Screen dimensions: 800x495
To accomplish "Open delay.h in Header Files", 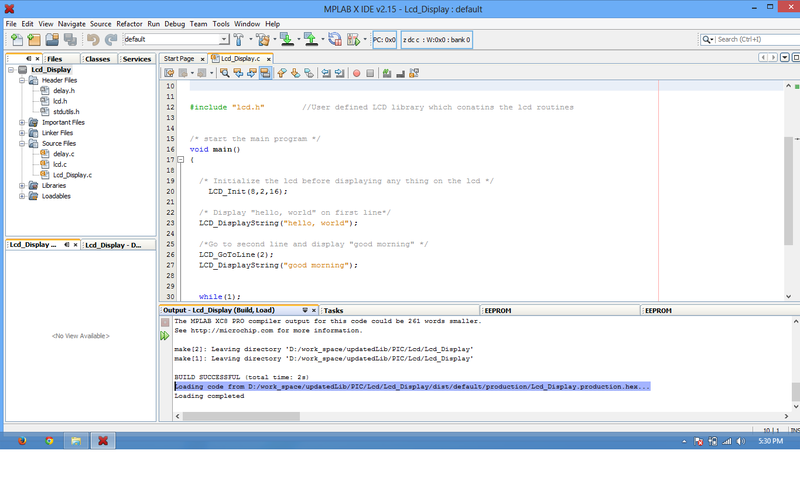I will pyautogui.click(x=64, y=91).
